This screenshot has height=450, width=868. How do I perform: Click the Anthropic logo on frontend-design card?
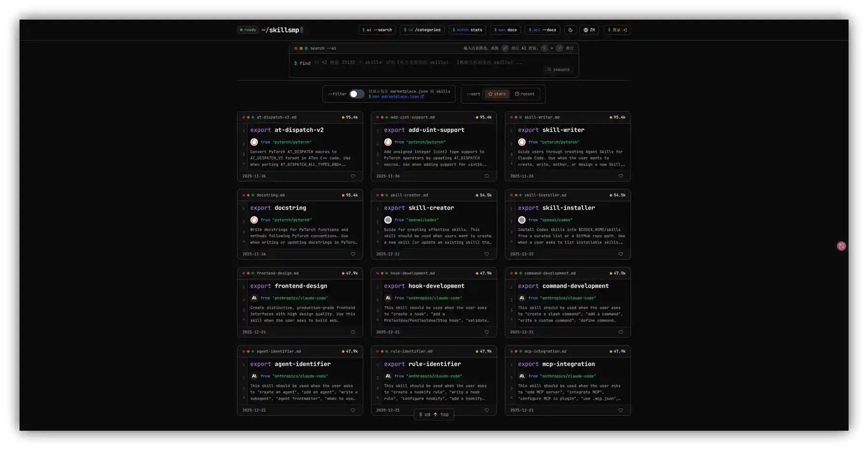coord(254,298)
